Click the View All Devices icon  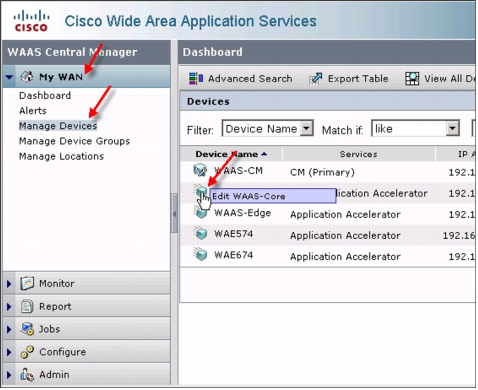tap(412, 79)
